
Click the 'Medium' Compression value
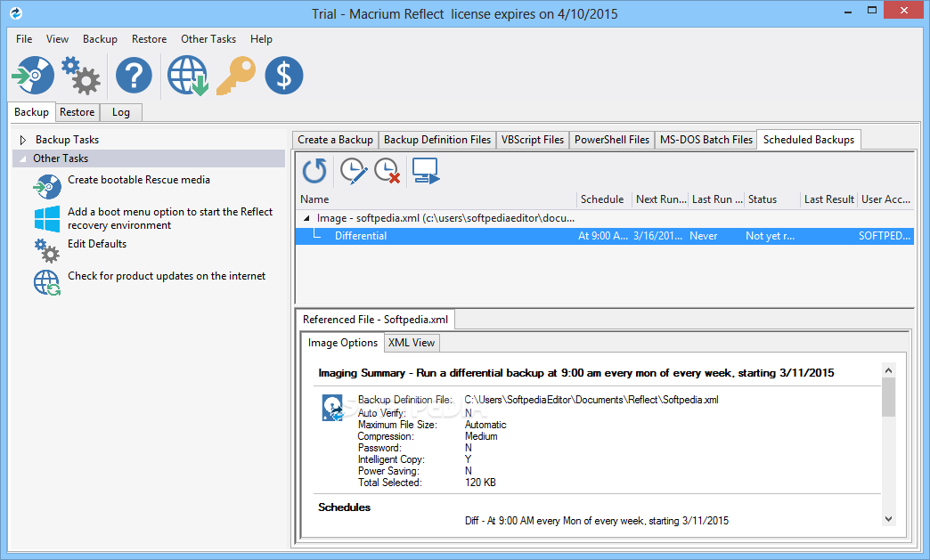(481, 436)
